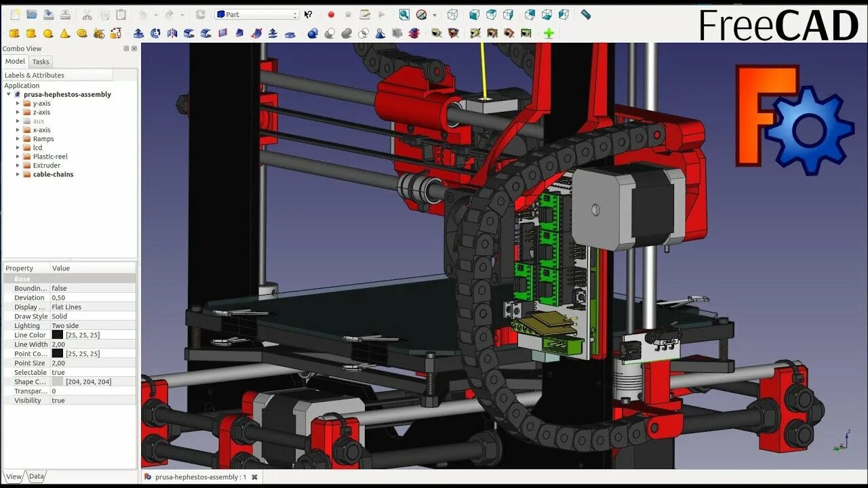
Task: Select the Mirror tool
Action: [172, 33]
